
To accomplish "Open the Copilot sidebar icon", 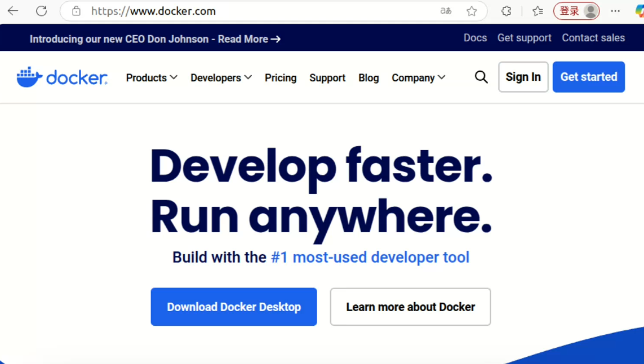I will coord(640,11).
